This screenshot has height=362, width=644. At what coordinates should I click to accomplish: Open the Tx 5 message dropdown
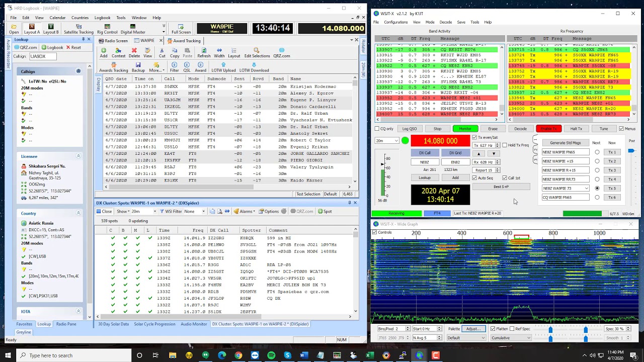(x=586, y=189)
